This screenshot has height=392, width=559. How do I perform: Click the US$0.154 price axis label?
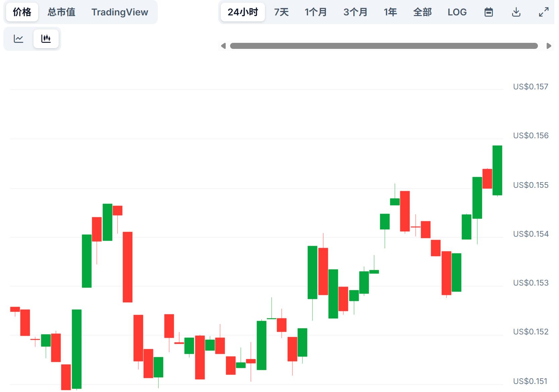click(x=531, y=234)
